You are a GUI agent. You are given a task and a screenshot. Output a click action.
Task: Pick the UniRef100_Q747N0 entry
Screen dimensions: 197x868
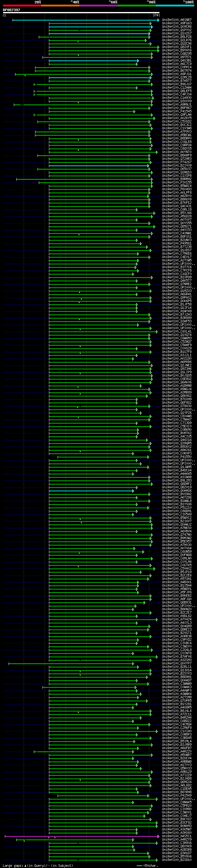[x=177, y=535]
